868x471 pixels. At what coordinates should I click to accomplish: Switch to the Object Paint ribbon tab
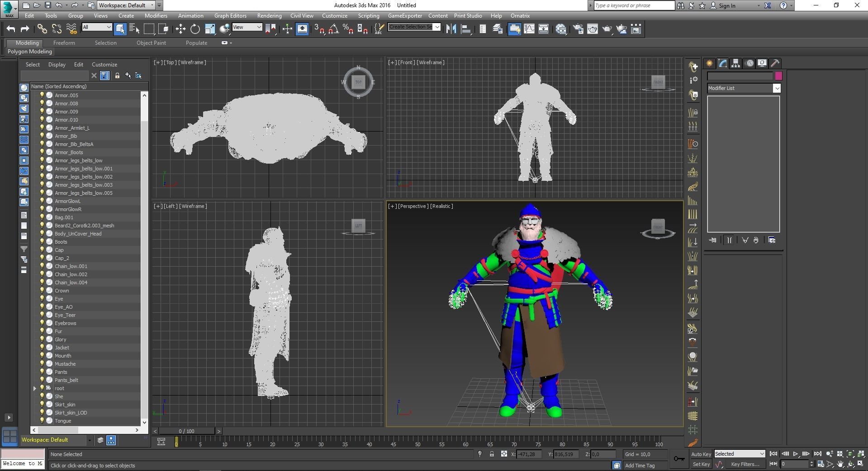click(x=151, y=43)
